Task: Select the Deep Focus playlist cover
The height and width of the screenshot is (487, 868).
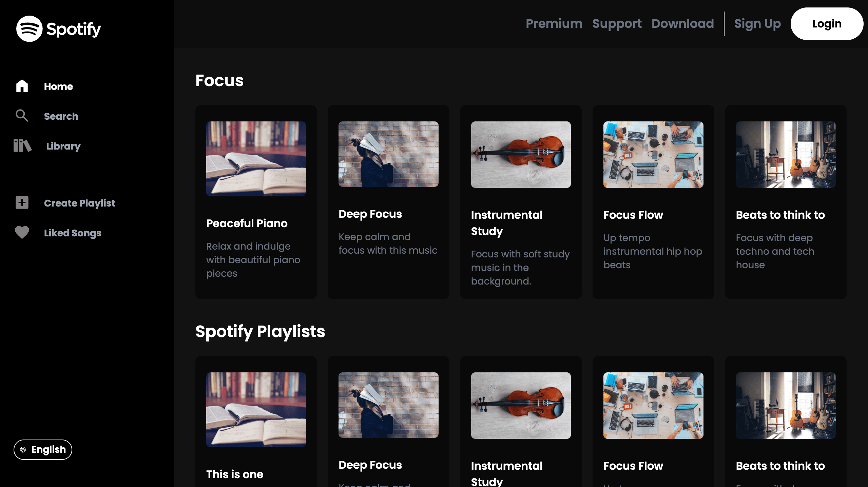Action: point(388,154)
